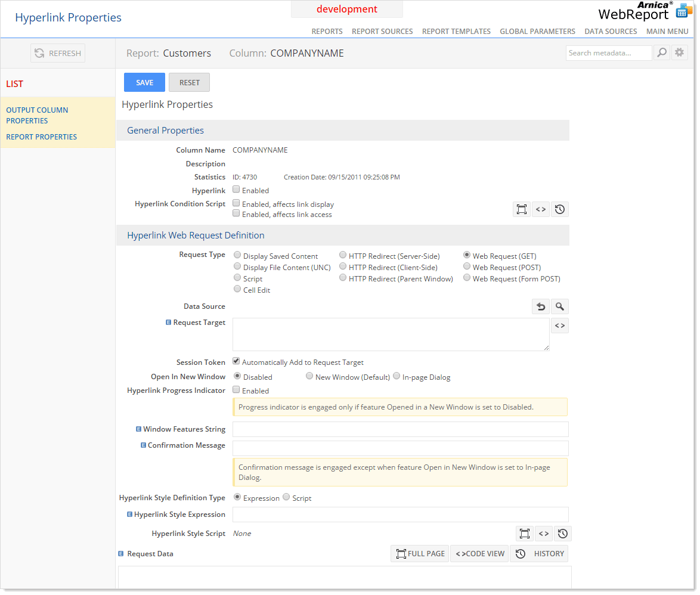Image resolution: width=700 pixels, height=595 pixels.
Task: Run the metadata search magnifier
Action: pyautogui.click(x=661, y=52)
